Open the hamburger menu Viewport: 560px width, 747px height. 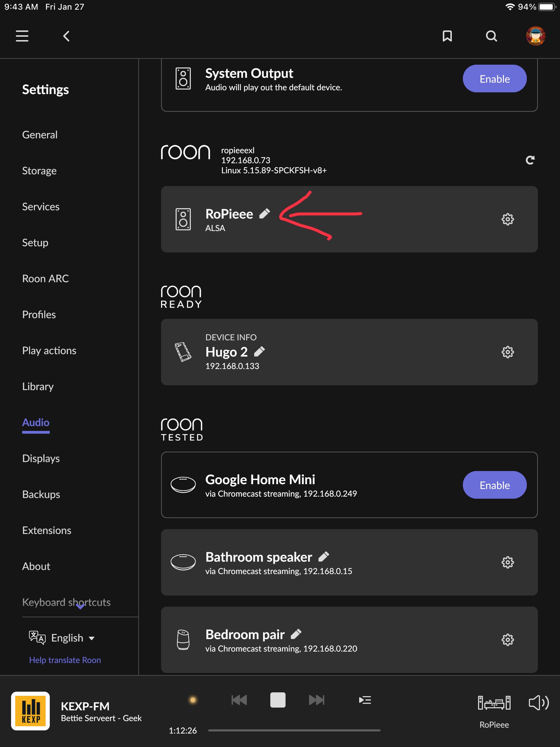(x=22, y=36)
